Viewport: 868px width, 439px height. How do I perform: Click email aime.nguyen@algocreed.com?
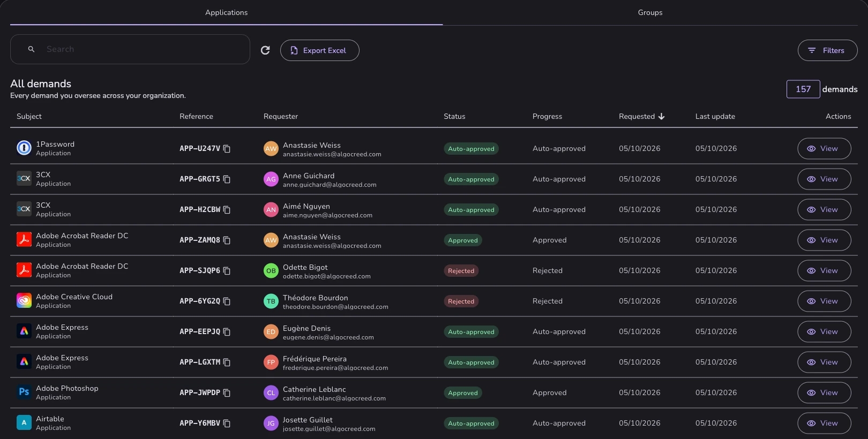(x=327, y=215)
